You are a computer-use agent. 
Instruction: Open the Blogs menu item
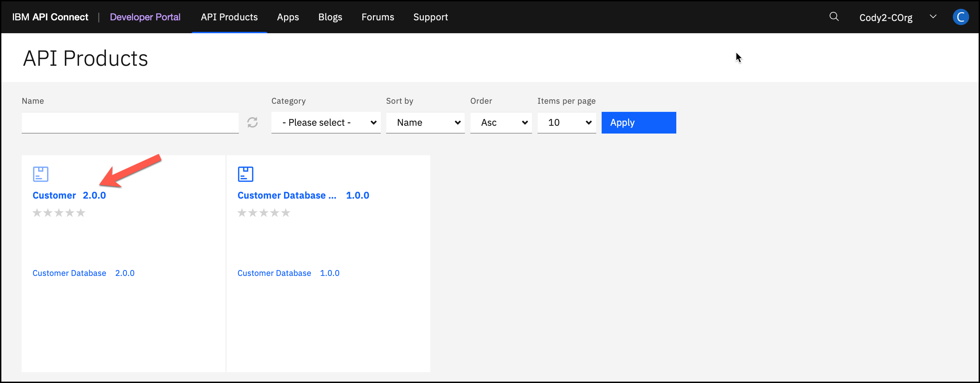[x=330, y=17]
